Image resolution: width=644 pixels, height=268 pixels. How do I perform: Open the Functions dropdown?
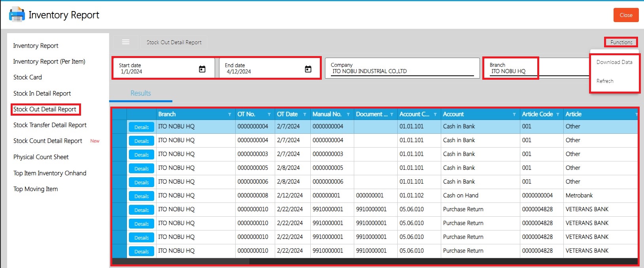[621, 42]
